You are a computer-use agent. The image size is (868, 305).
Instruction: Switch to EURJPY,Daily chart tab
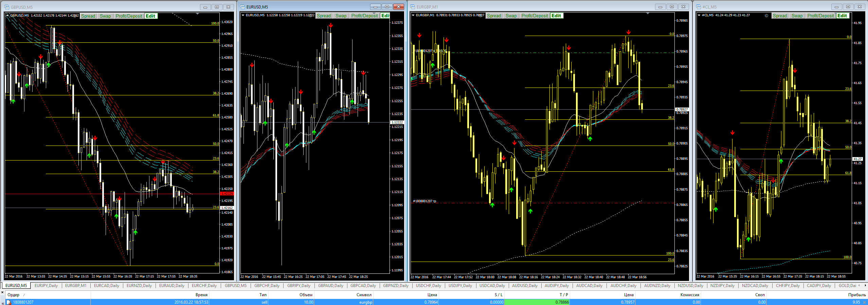(x=46, y=285)
